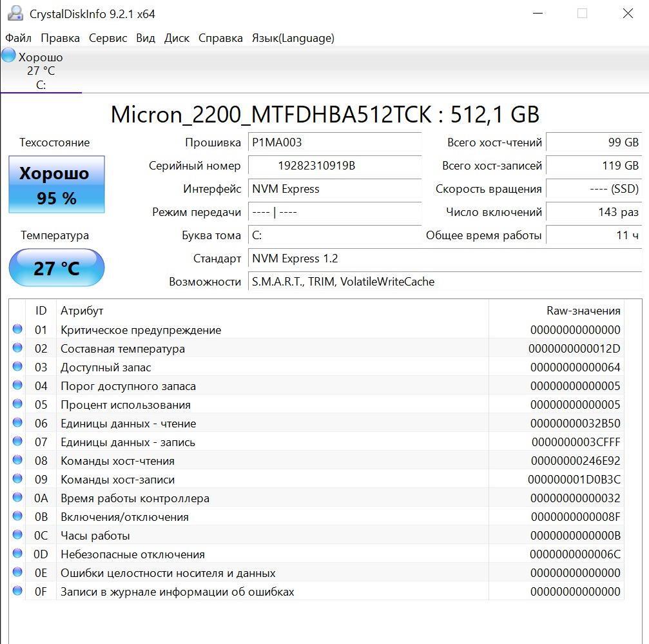Click status icon of Процент использования row

pos(17,404)
